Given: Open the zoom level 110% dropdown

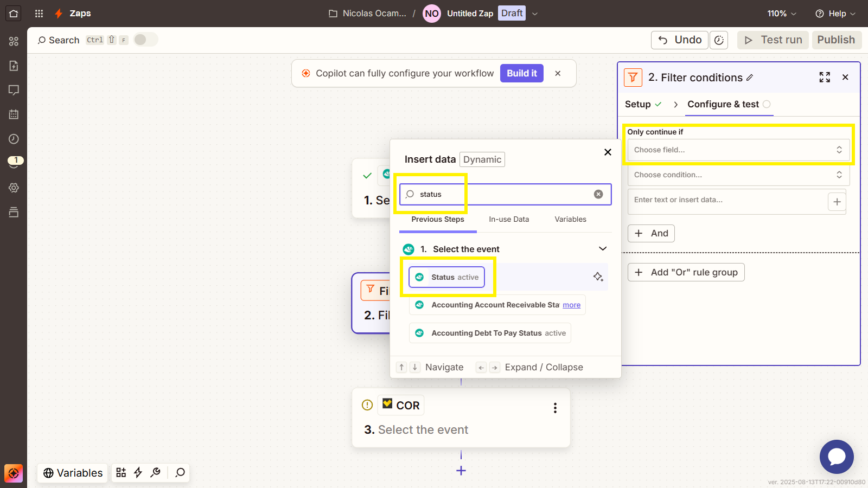Looking at the screenshot, I should pyautogui.click(x=782, y=14).
